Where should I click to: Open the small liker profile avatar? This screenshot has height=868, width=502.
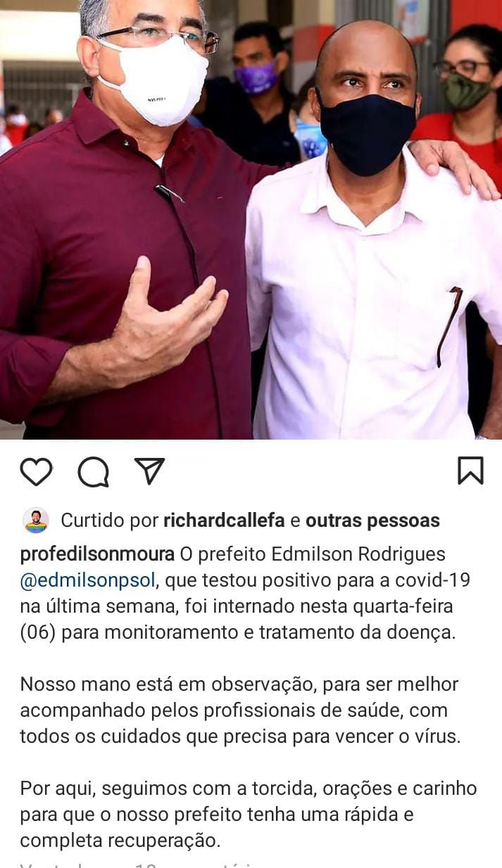click(x=35, y=521)
